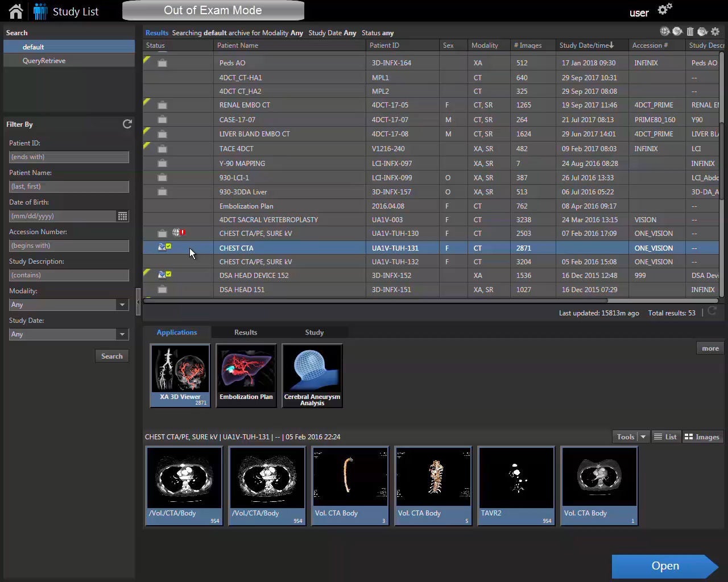Click the Out of Exam Mode button

[x=213, y=10]
